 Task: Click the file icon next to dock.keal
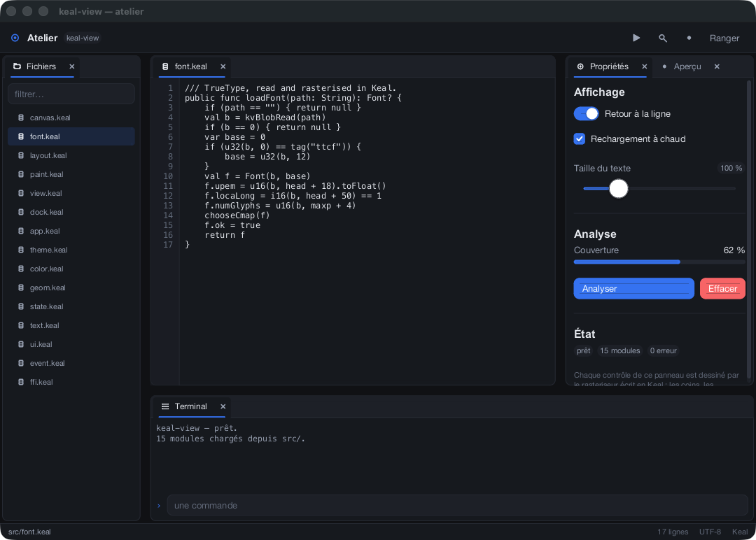click(x=21, y=212)
